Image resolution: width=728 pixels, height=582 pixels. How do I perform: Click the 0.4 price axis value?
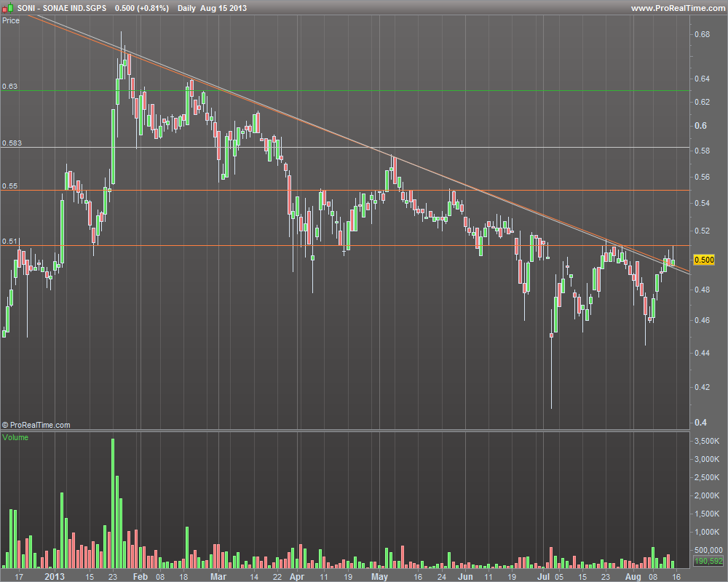(x=700, y=423)
